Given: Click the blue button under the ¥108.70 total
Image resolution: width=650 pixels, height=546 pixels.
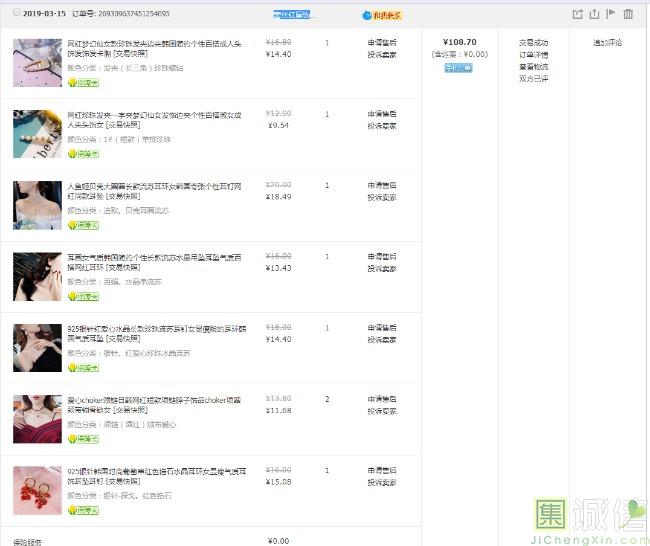Looking at the screenshot, I should point(458,68).
